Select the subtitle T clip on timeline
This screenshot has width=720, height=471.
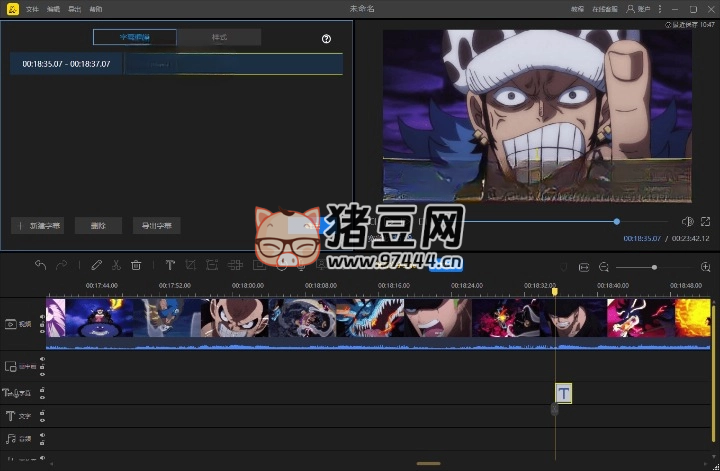[564, 393]
